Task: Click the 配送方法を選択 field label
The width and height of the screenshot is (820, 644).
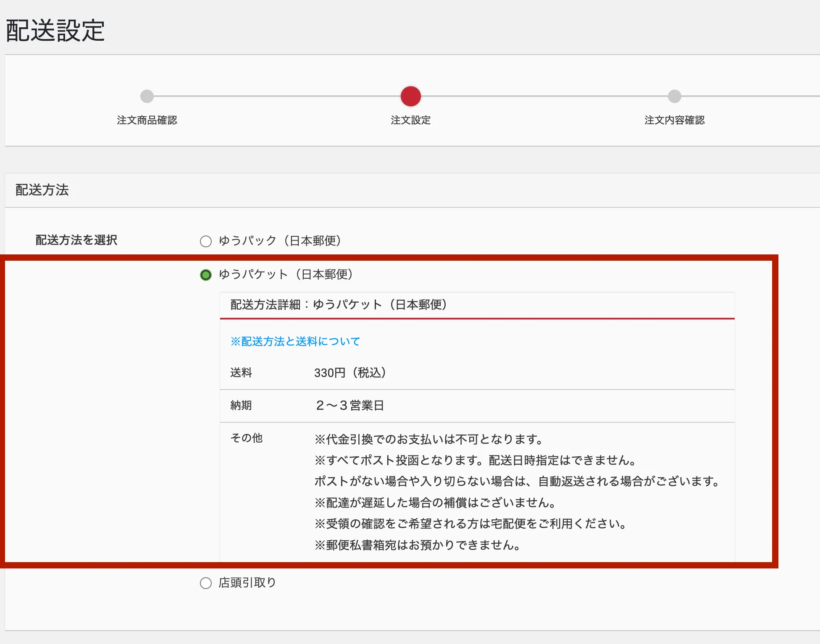Action: pos(76,240)
